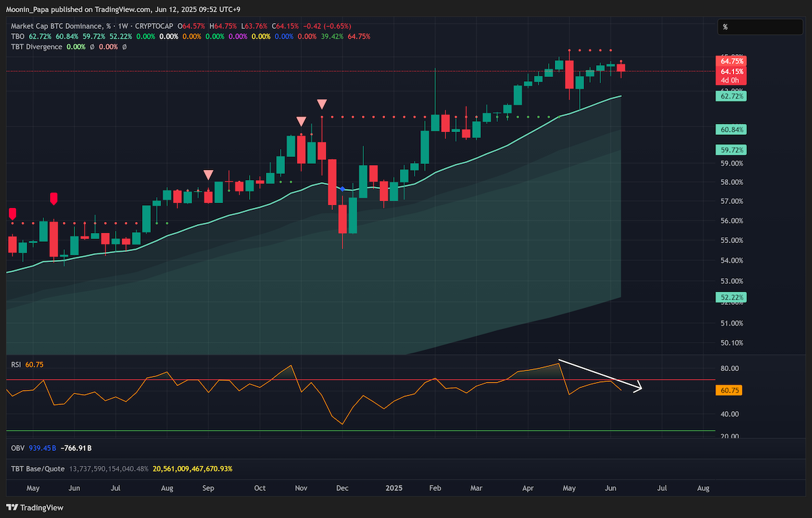Select the TBT Divergence indicator legend
The height and width of the screenshot is (518, 812).
tap(37, 47)
